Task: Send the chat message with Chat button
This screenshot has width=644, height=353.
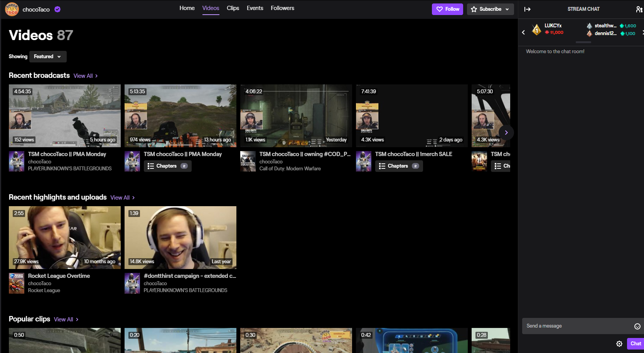Action: click(x=636, y=344)
